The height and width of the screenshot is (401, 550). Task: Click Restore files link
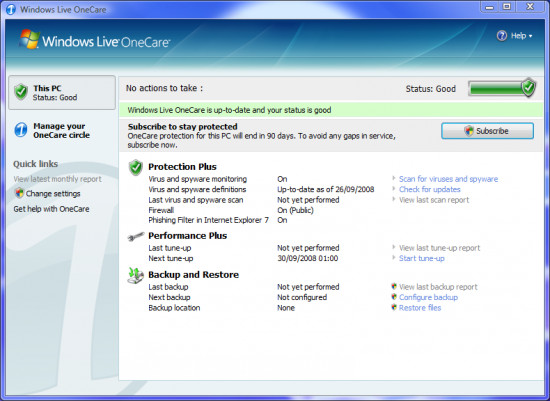coord(420,308)
